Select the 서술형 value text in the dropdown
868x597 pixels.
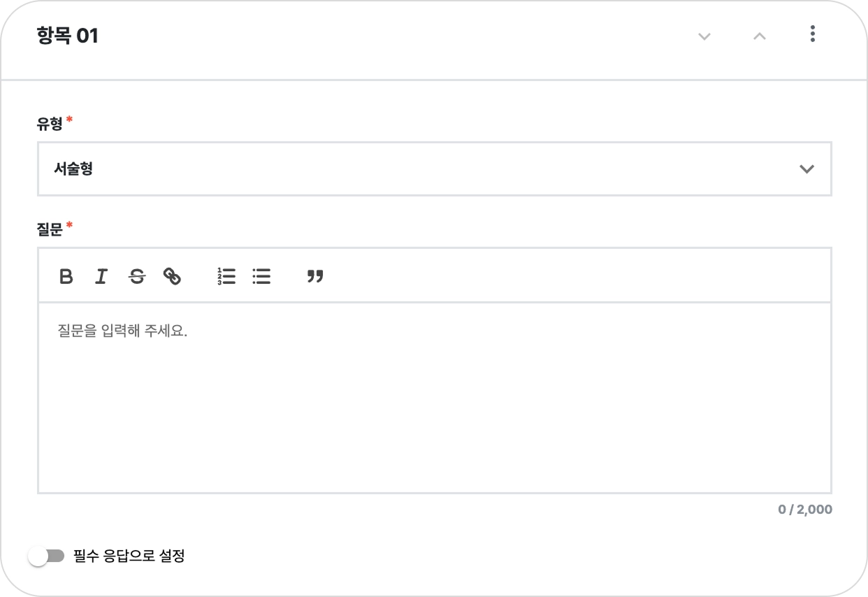click(x=73, y=169)
